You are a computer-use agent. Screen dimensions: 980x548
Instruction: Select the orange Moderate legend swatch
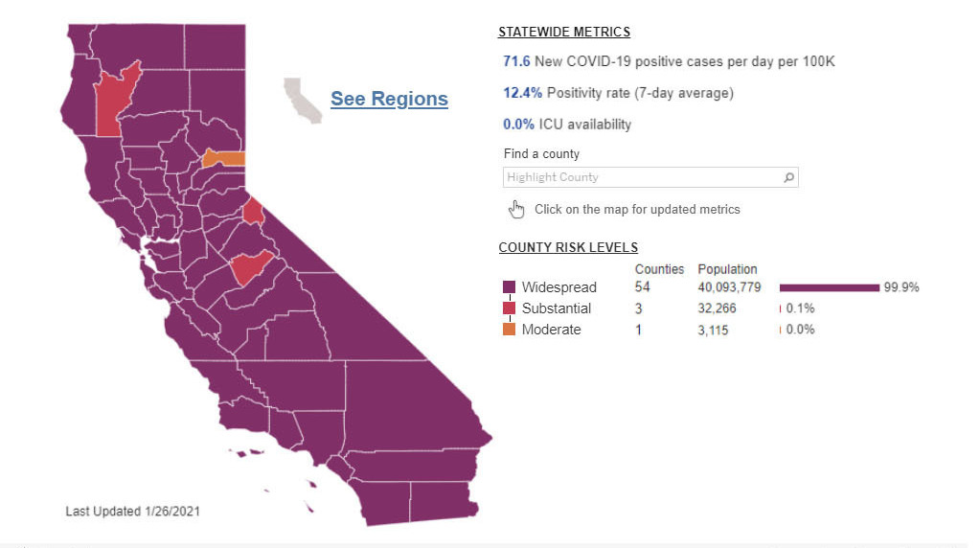[x=509, y=330]
